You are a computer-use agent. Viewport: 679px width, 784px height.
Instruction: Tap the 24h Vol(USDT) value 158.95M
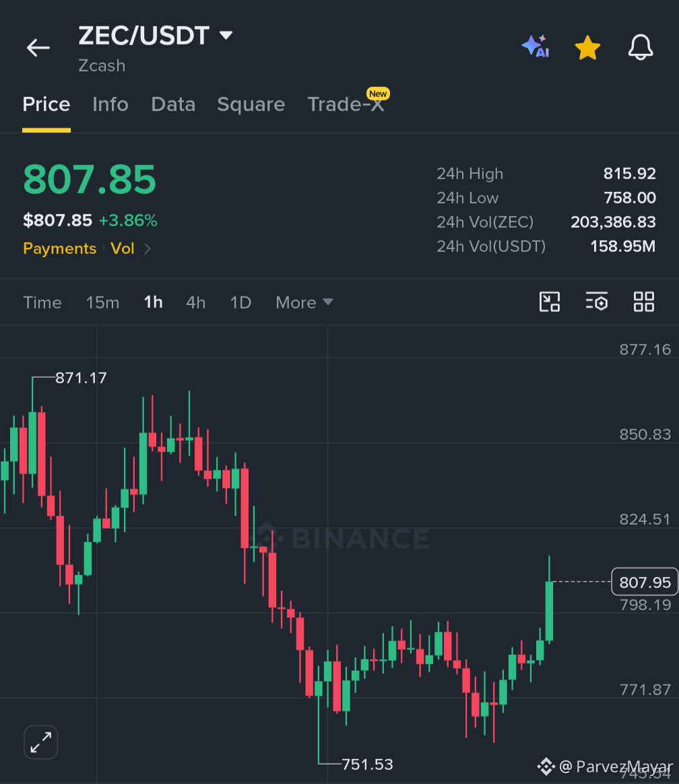click(622, 246)
